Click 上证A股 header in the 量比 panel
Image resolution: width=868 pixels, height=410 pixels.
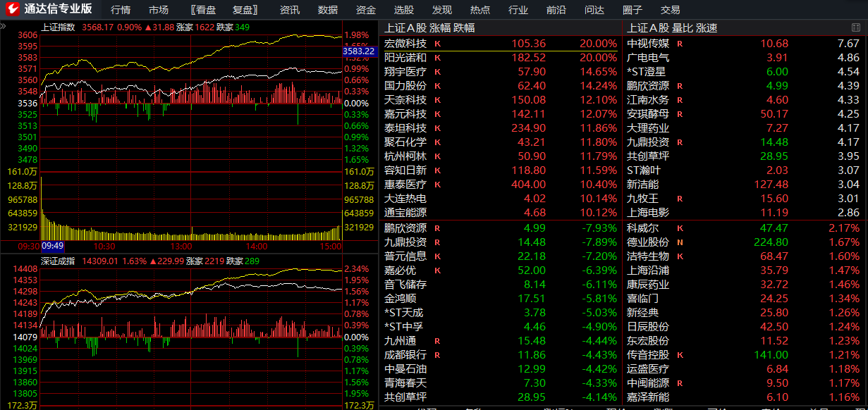(x=647, y=27)
